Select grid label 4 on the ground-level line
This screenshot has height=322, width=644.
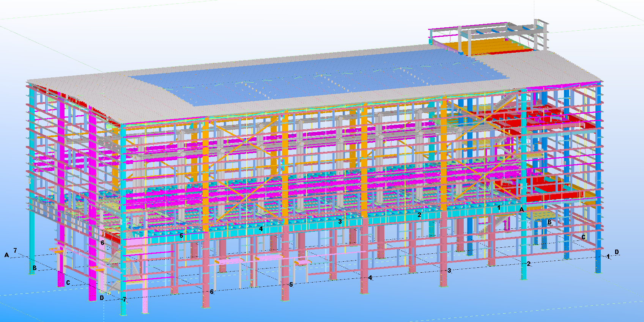[x=370, y=278]
